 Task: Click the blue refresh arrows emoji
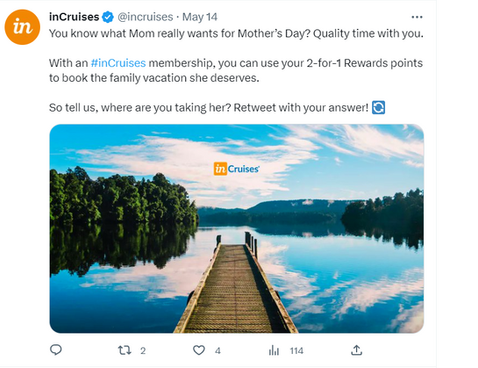coord(378,107)
